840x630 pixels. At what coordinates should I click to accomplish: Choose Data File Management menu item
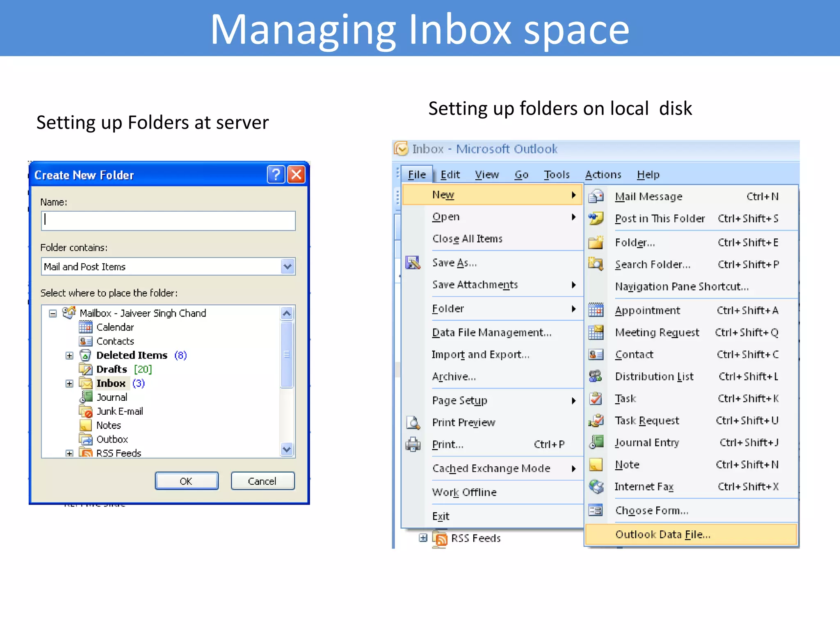pyautogui.click(x=493, y=332)
